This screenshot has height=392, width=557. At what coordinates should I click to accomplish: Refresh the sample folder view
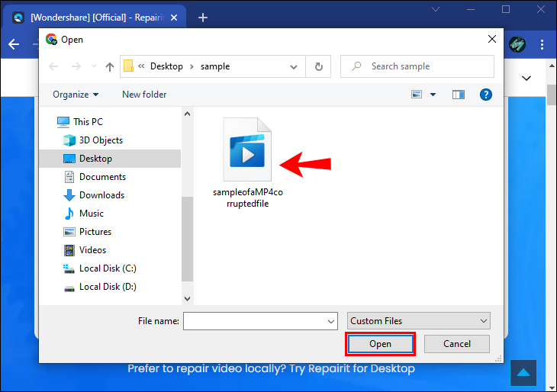tap(319, 66)
